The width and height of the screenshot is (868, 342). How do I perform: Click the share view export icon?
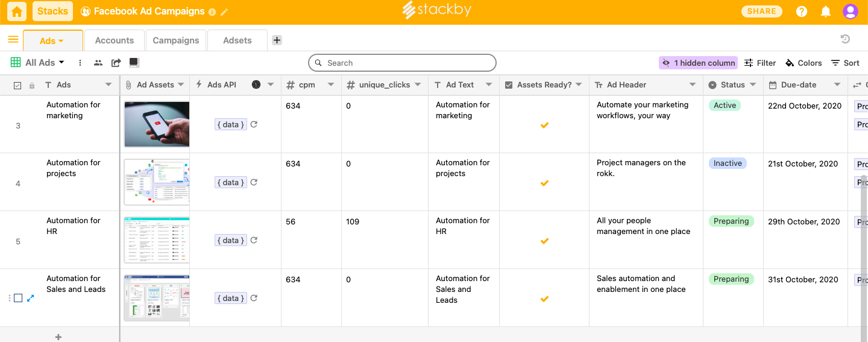click(x=116, y=63)
